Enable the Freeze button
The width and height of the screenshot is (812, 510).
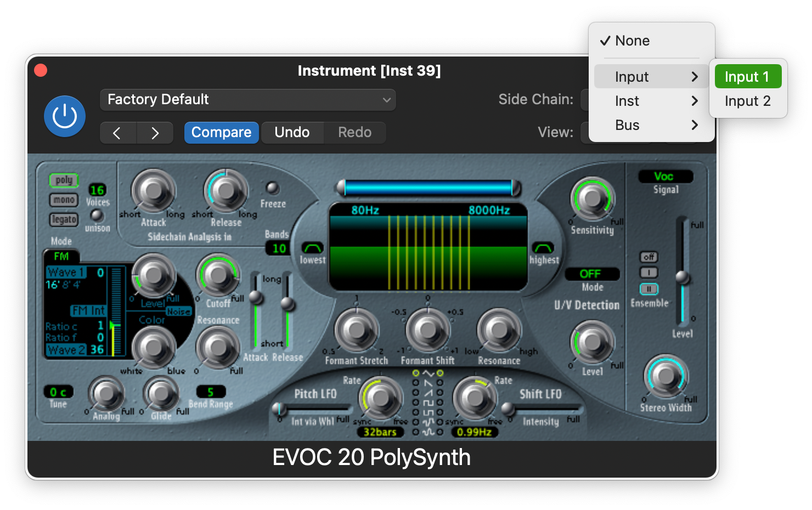pyautogui.click(x=272, y=188)
